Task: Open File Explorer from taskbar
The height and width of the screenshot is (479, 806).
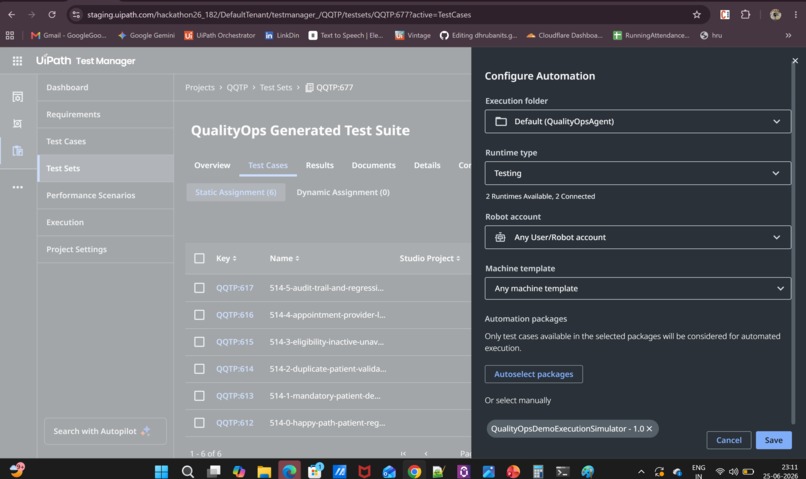Action: click(264, 471)
